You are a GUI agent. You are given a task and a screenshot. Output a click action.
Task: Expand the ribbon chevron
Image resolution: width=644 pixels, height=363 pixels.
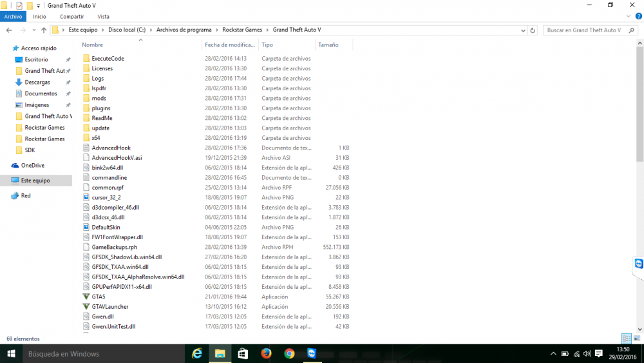coord(629,17)
